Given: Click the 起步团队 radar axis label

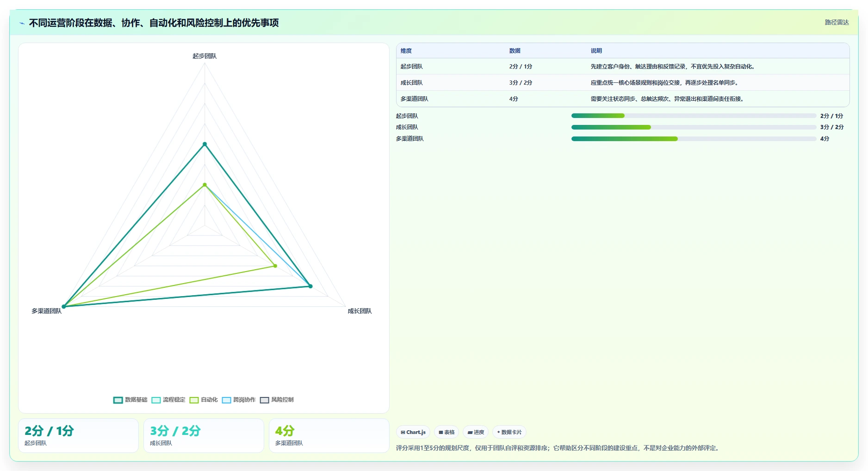Looking at the screenshot, I should [x=205, y=56].
